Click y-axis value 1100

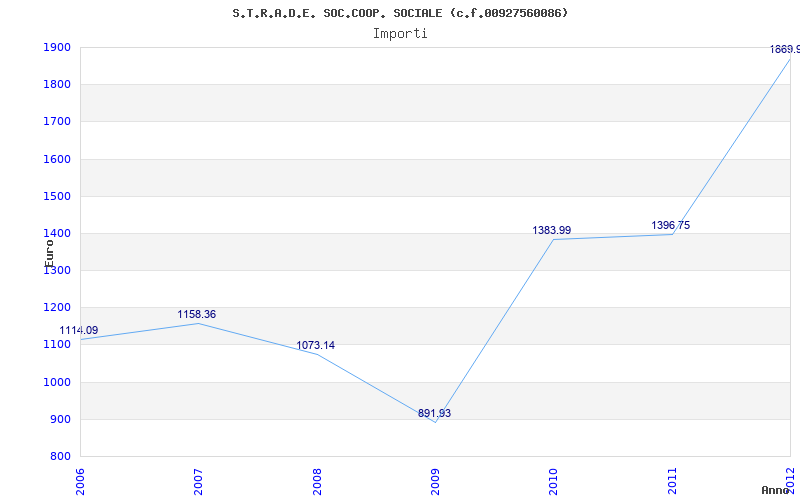coord(56,345)
